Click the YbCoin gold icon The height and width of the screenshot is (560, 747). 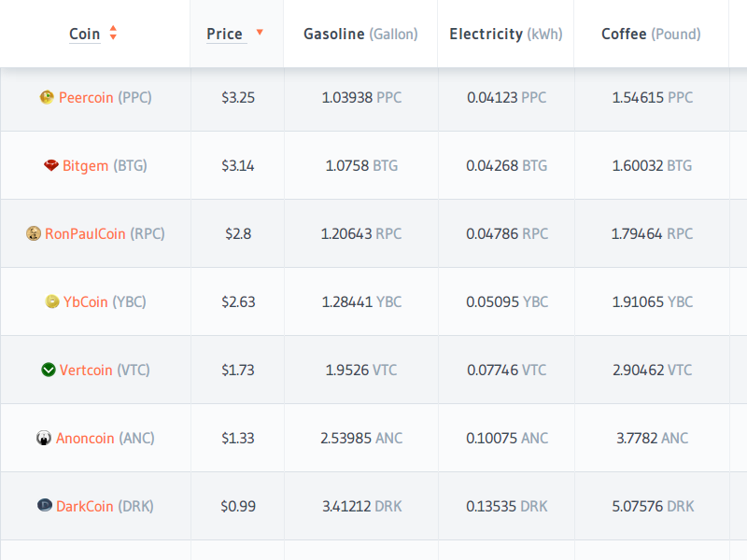click(x=52, y=301)
